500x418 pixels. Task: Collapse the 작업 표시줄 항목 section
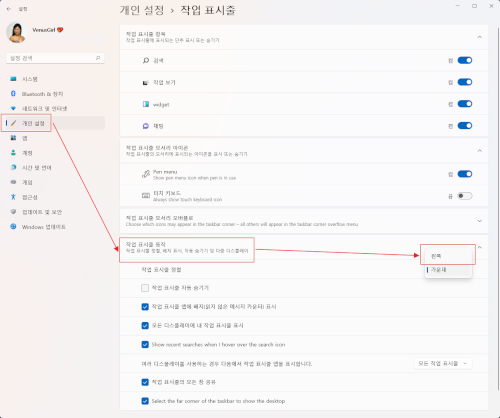(x=480, y=37)
